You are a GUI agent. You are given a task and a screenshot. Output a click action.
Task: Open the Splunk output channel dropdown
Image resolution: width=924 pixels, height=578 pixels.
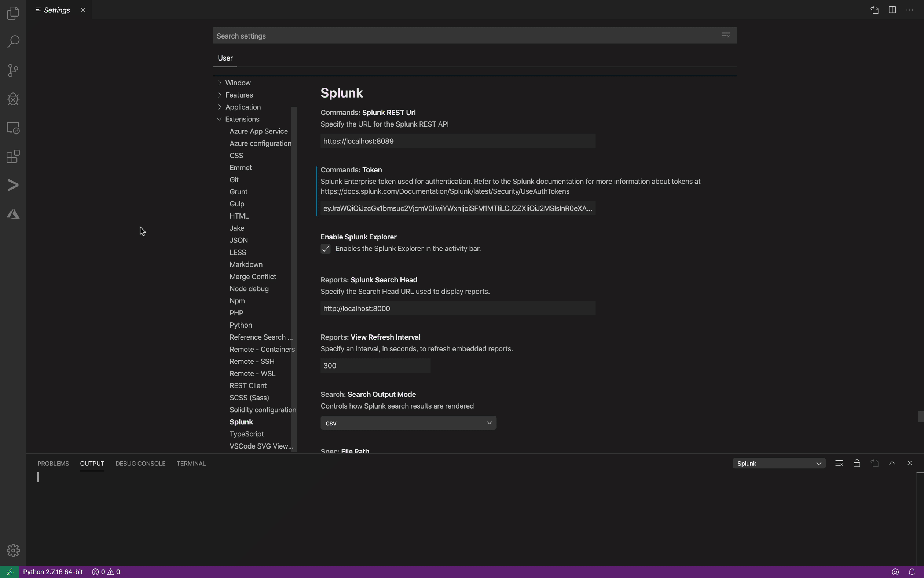[x=779, y=463]
